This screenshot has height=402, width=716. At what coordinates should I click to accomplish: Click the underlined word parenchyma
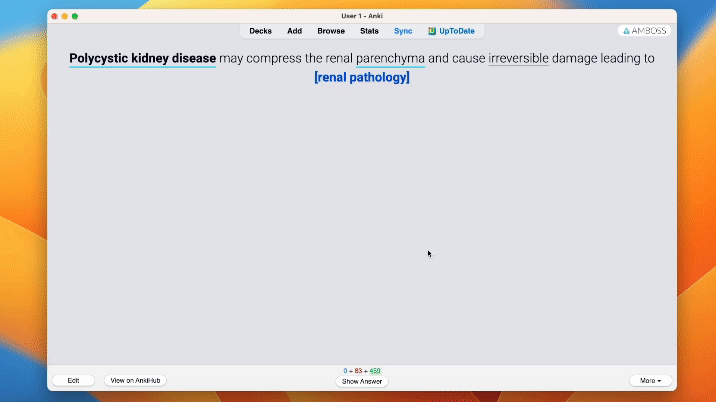pos(390,58)
